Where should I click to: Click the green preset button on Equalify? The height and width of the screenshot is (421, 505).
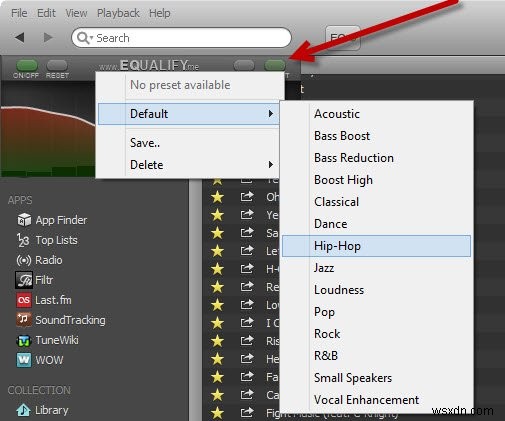[275, 65]
